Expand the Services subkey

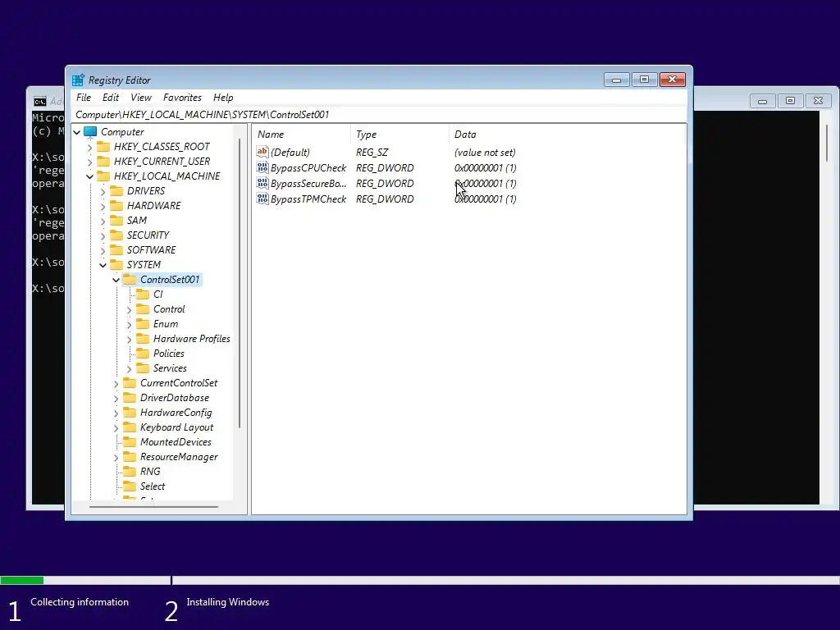[x=129, y=368]
